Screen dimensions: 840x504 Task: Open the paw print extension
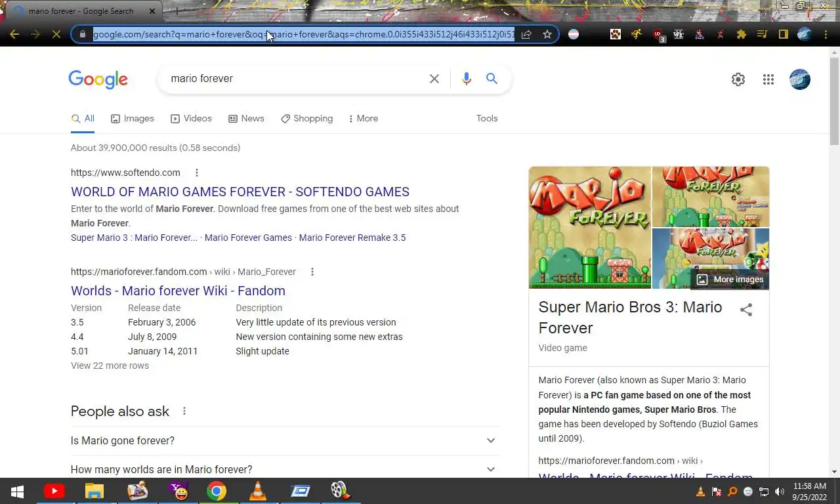(x=616, y=34)
